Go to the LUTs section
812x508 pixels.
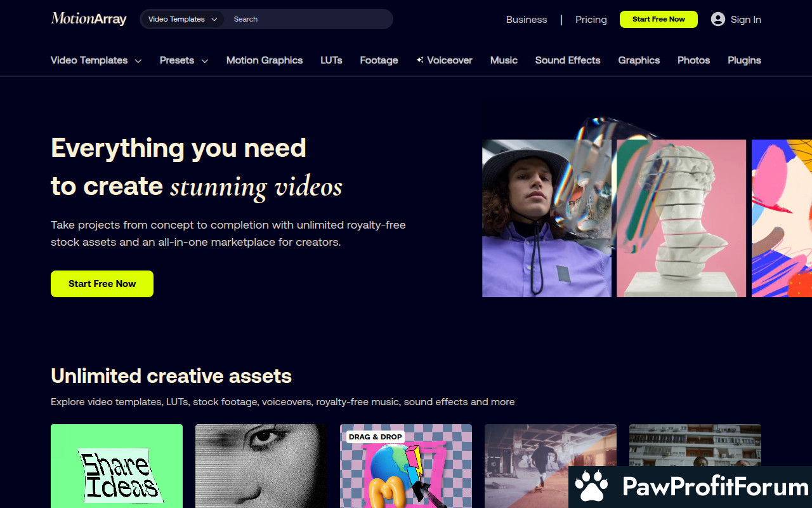[x=331, y=60]
